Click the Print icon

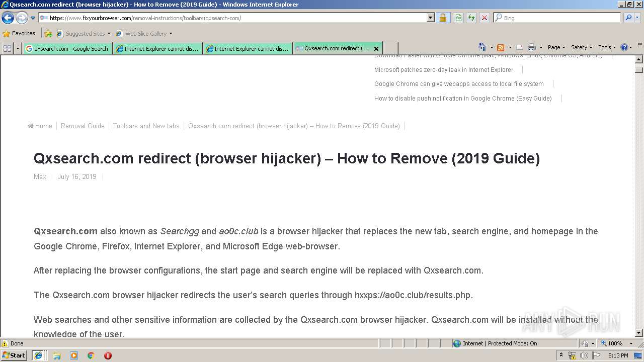532,47
